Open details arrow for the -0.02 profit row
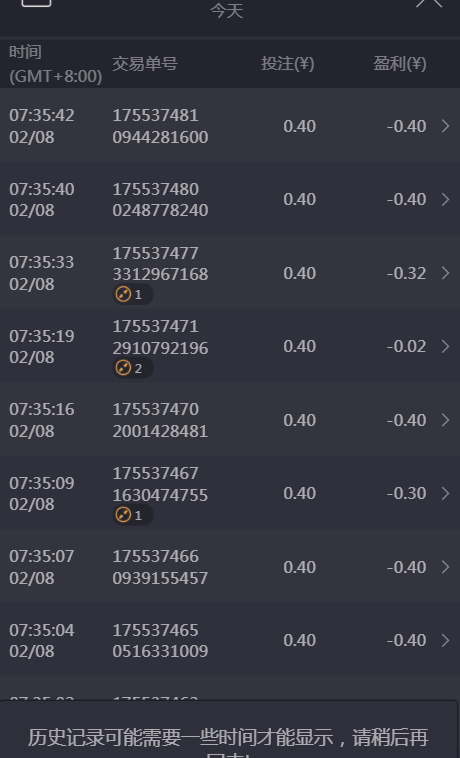This screenshot has height=758, width=460. (446, 347)
